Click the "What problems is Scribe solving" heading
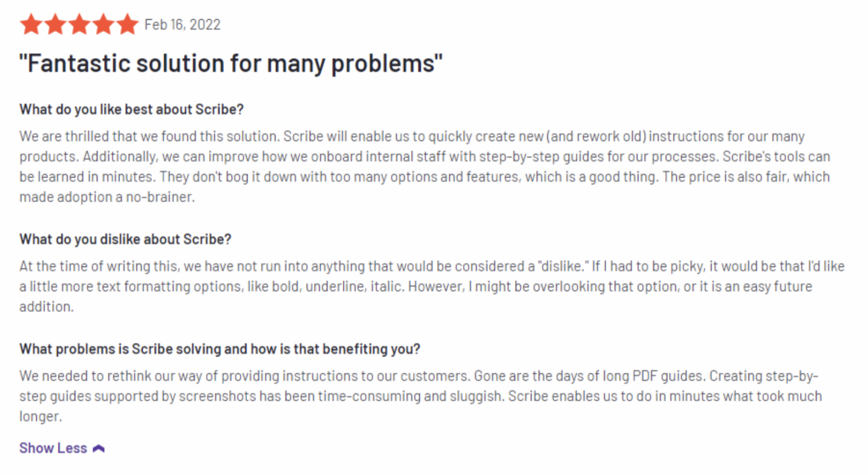This screenshot has height=475, width=868. (x=220, y=349)
